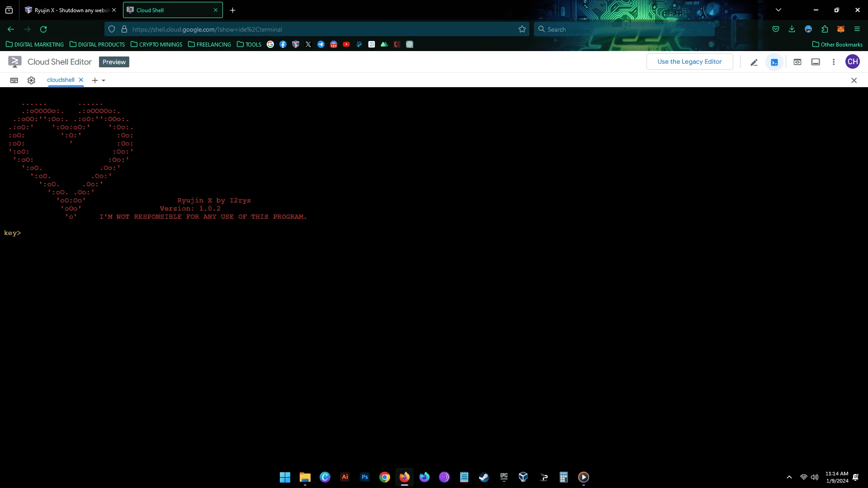The width and height of the screenshot is (868, 488).
Task: Show hidden system tray icons chevron
Action: [x=789, y=477]
